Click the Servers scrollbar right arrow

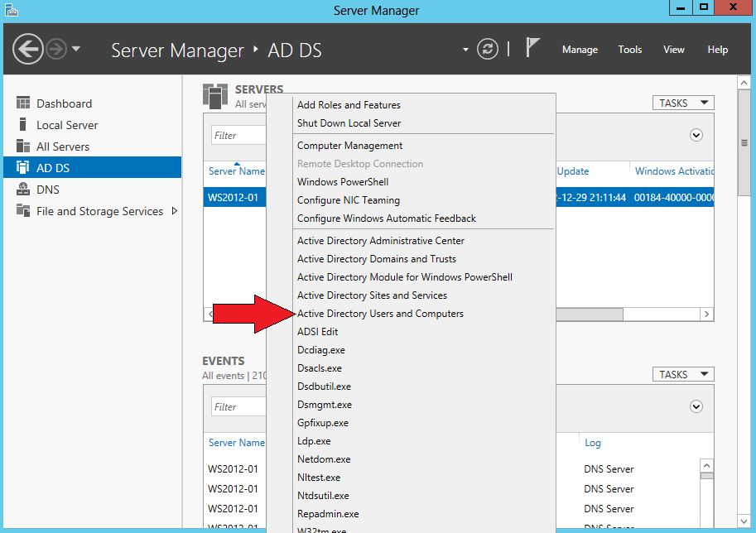click(707, 315)
